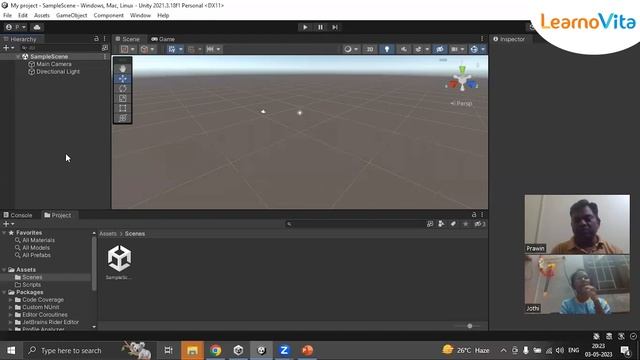Open Chrome from the taskbar
This screenshot has height=360, width=640.
pos(216,350)
